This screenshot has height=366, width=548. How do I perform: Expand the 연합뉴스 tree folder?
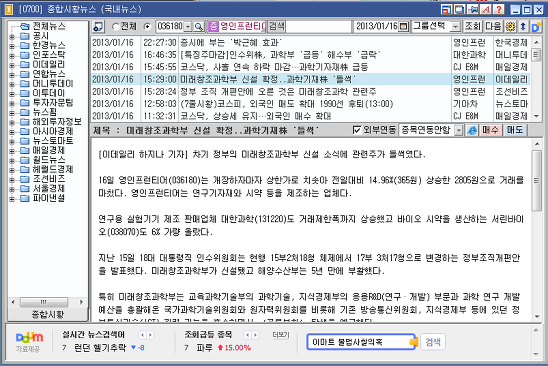[12, 74]
